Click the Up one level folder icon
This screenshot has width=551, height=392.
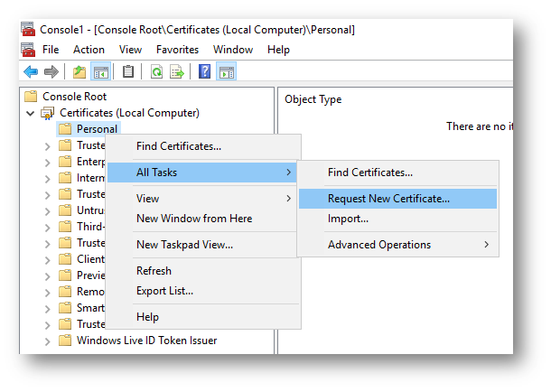pyautogui.click(x=79, y=71)
